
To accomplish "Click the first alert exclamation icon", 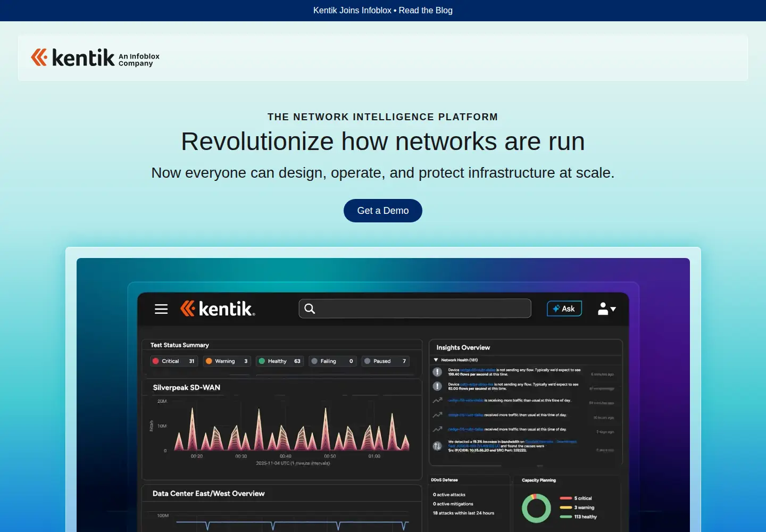I will [437, 372].
